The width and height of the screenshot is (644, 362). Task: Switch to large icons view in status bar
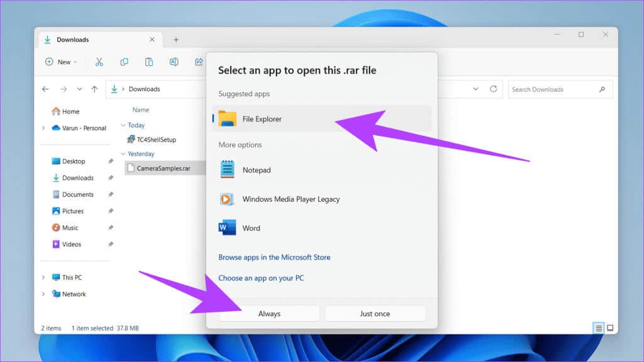tap(610, 328)
